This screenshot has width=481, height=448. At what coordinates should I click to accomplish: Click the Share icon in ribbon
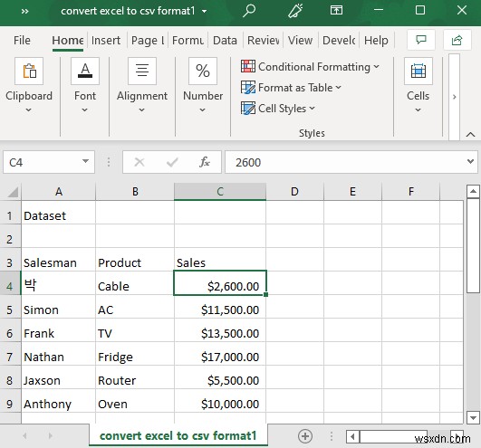point(457,40)
